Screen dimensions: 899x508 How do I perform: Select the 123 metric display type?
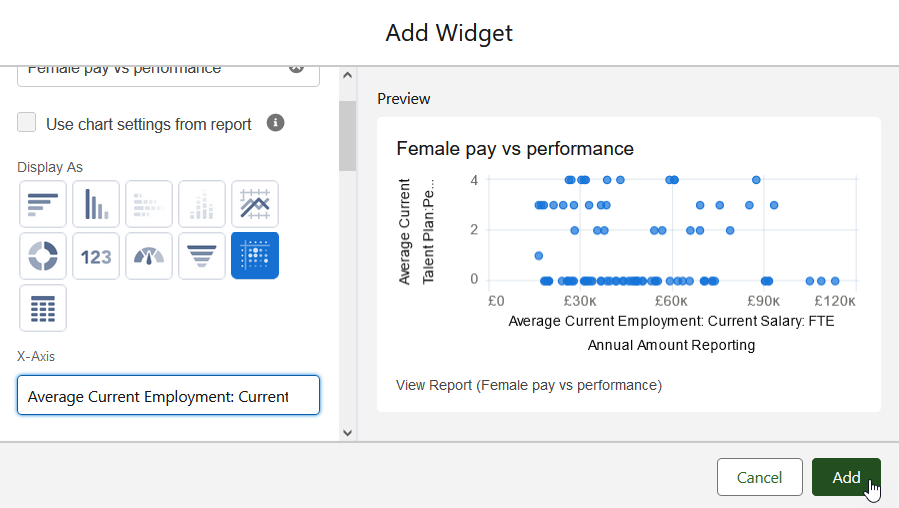[x=96, y=256]
